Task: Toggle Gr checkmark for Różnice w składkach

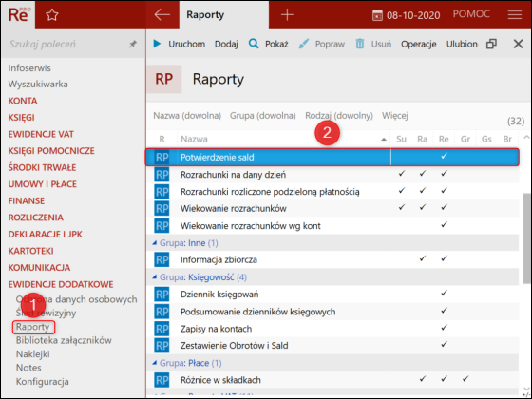Action: pyautogui.click(x=465, y=379)
